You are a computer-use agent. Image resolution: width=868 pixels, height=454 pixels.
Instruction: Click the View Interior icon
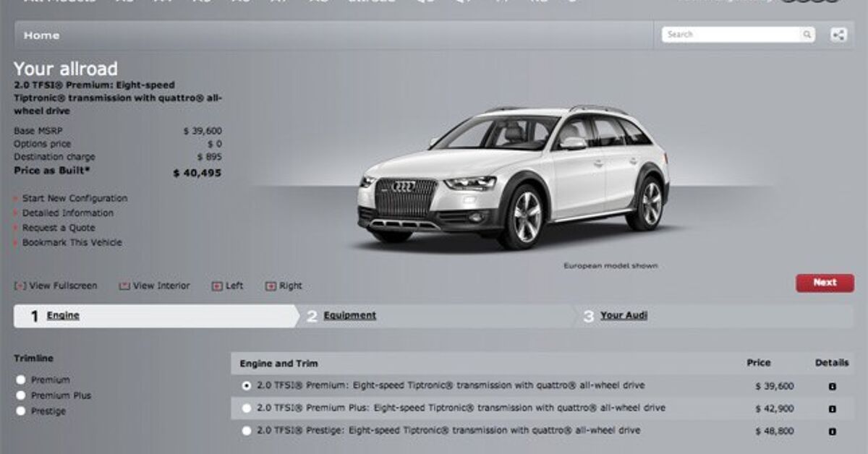point(124,286)
